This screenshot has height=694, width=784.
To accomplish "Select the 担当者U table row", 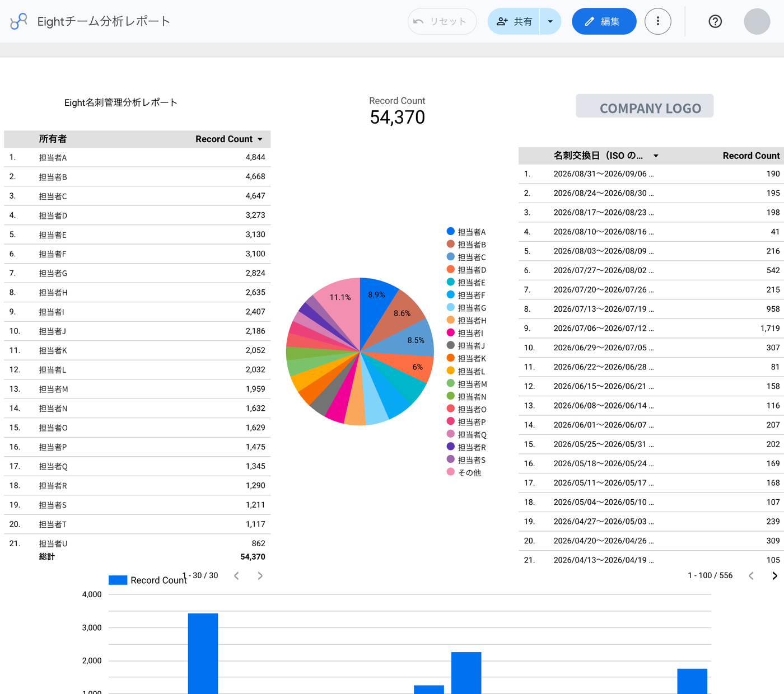I will [x=137, y=543].
